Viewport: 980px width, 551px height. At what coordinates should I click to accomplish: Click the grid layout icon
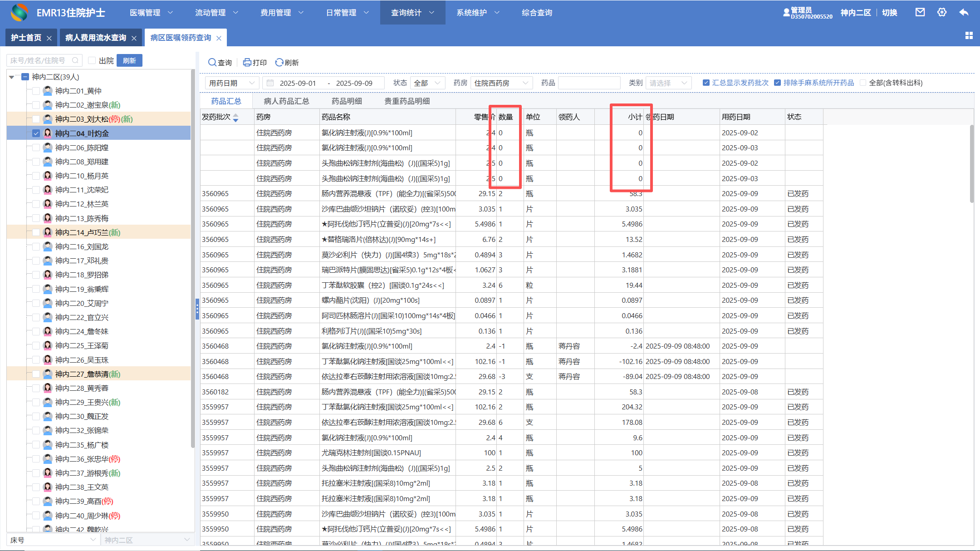click(x=969, y=35)
